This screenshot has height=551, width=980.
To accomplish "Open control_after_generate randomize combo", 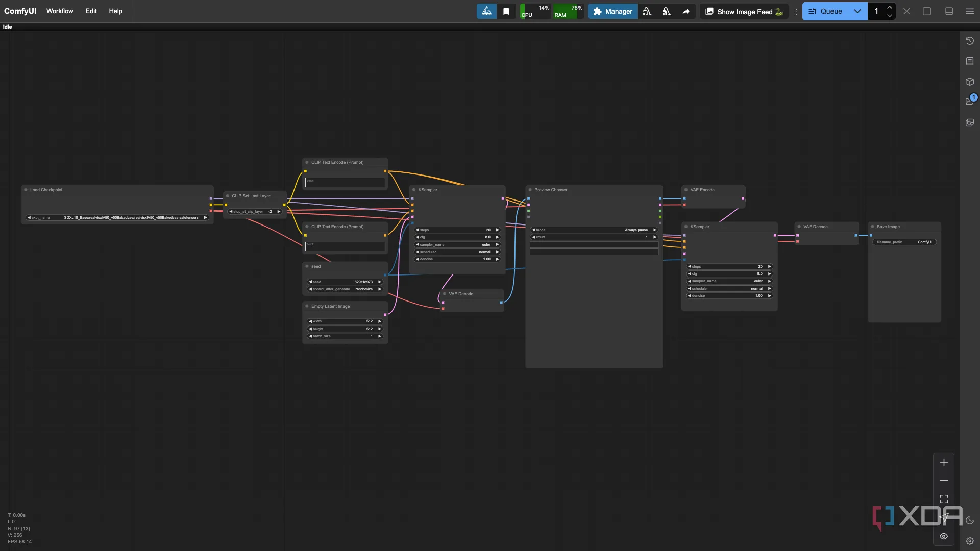I will coord(345,289).
